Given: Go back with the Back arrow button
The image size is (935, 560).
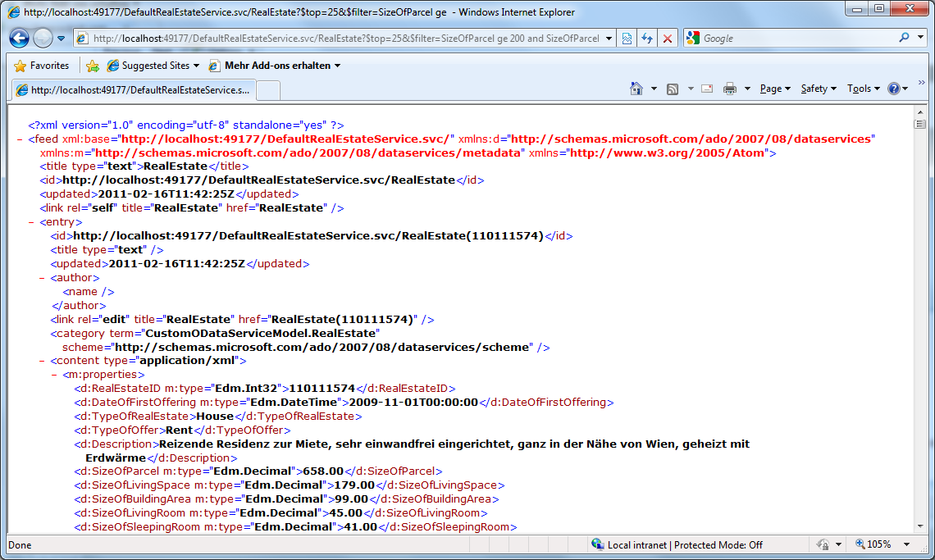Looking at the screenshot, I should [x=19, y=39].
